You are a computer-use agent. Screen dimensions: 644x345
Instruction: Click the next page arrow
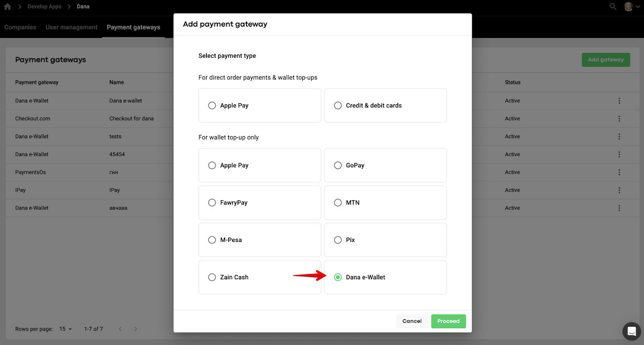click(x=136, y=329)
